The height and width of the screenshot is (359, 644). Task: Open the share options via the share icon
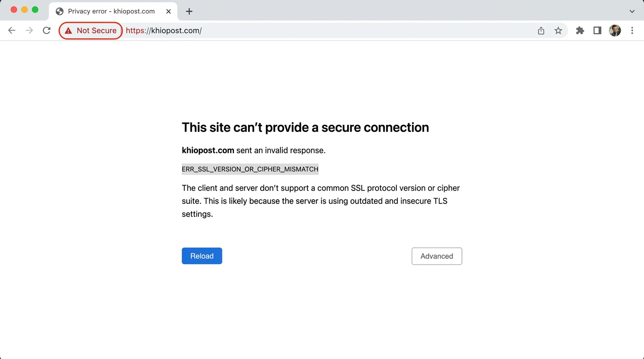point(541,30)
